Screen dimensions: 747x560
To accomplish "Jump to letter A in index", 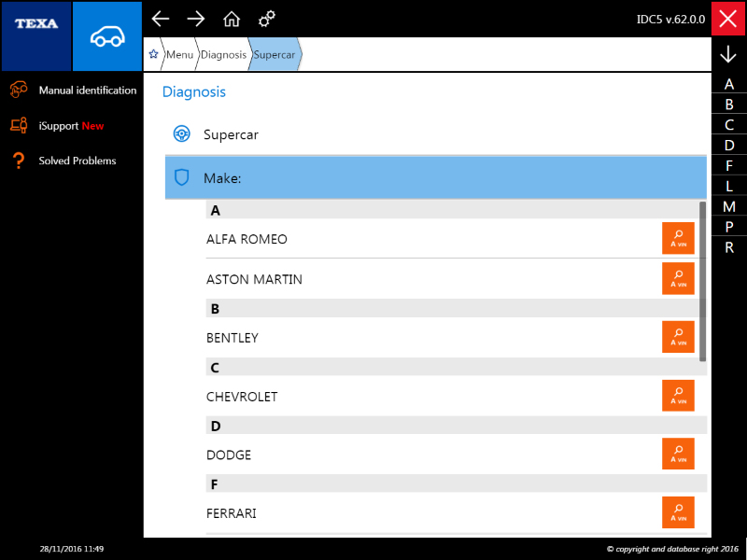I will (x=729, y=84).
